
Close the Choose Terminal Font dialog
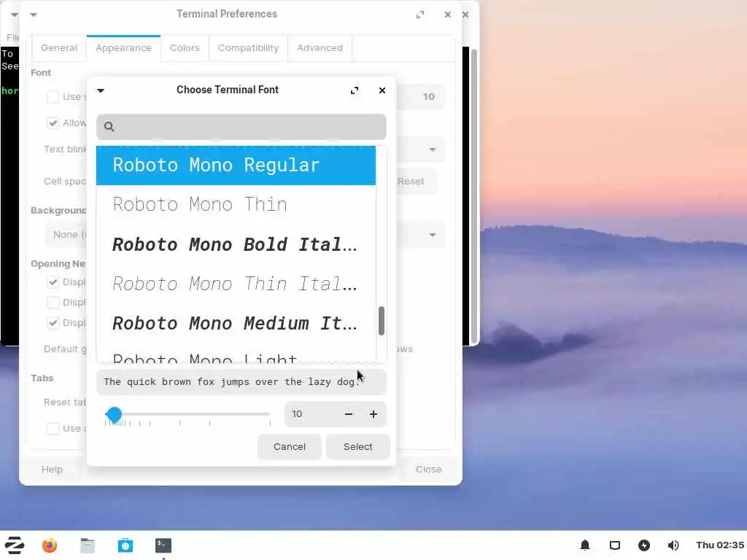tap(382, 90)
